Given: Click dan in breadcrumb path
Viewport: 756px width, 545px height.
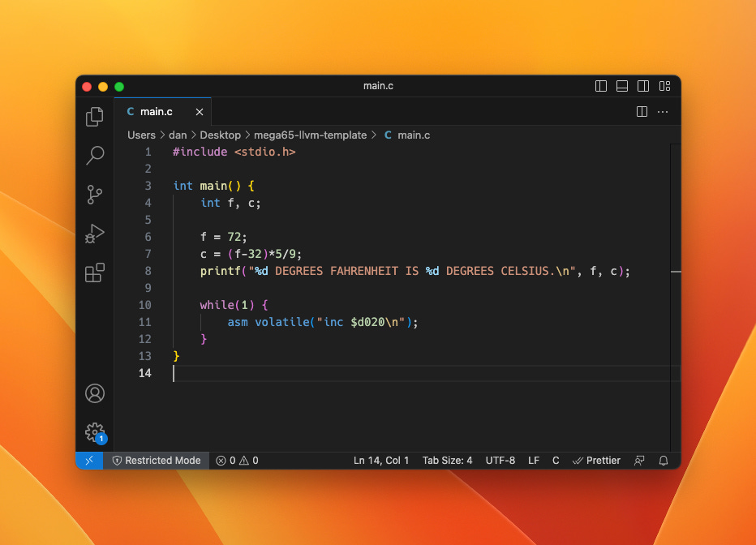Looking at the screenshot, I should 178,135.
